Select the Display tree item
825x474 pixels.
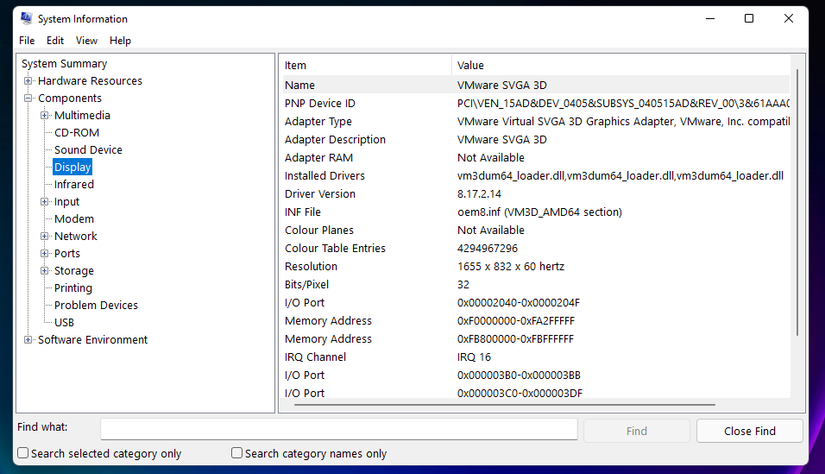[73, 167]
